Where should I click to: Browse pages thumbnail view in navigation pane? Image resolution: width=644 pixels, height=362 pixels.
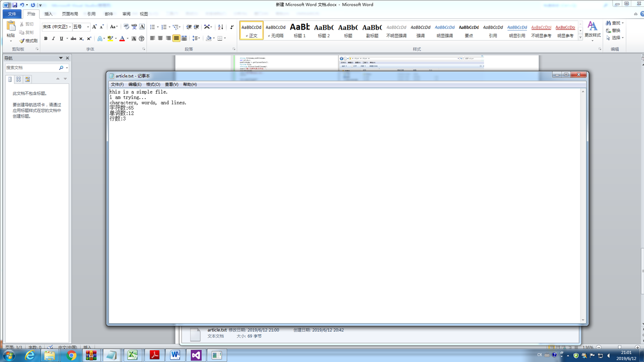(x=18, y=79)
